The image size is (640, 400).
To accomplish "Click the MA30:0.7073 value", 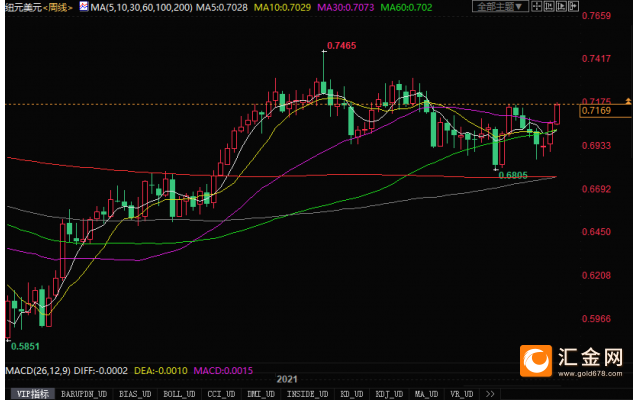I will pos(345,7).
